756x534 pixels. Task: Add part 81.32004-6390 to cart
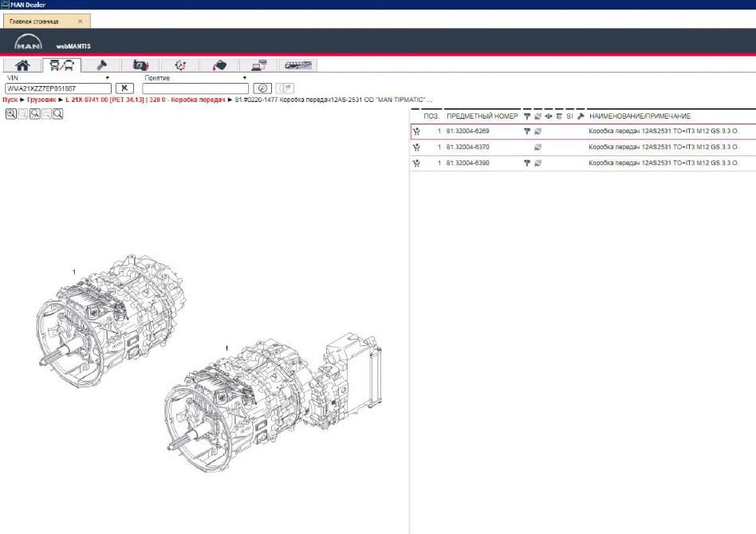pos(416,163)
